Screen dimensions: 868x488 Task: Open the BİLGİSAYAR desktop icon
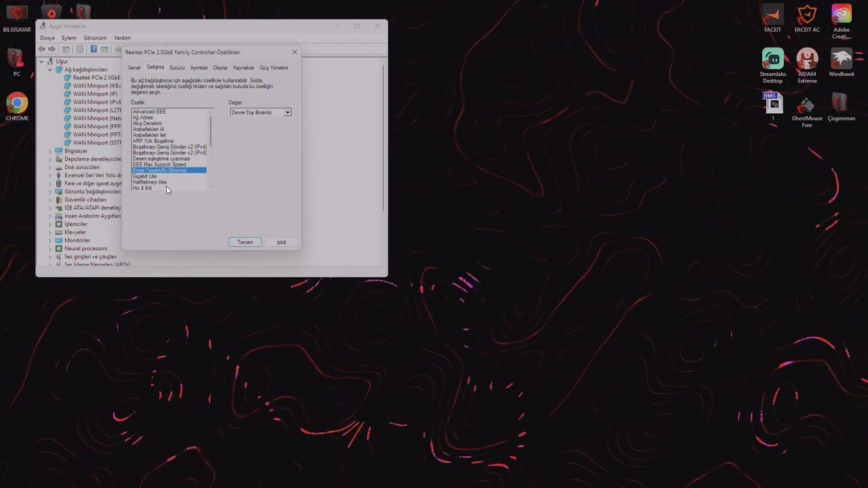(x=17, y=18)
